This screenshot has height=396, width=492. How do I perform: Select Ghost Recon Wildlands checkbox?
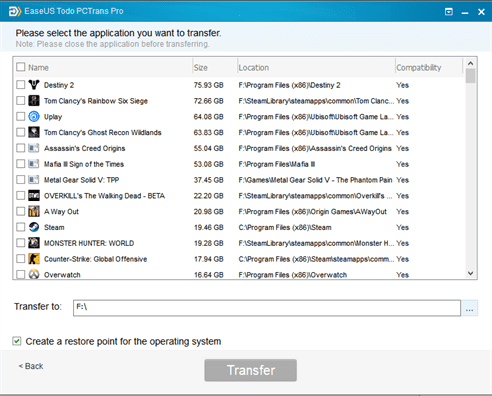(21, 132)
